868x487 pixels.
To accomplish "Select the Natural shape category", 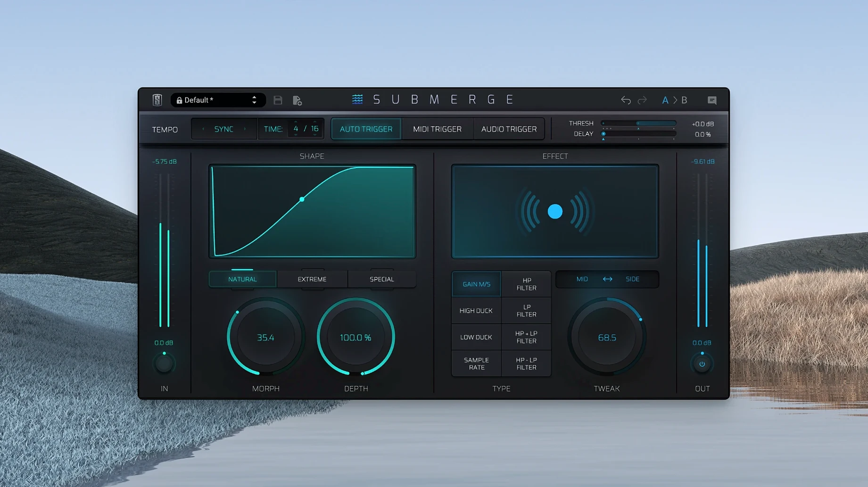I will pos(242,279).
